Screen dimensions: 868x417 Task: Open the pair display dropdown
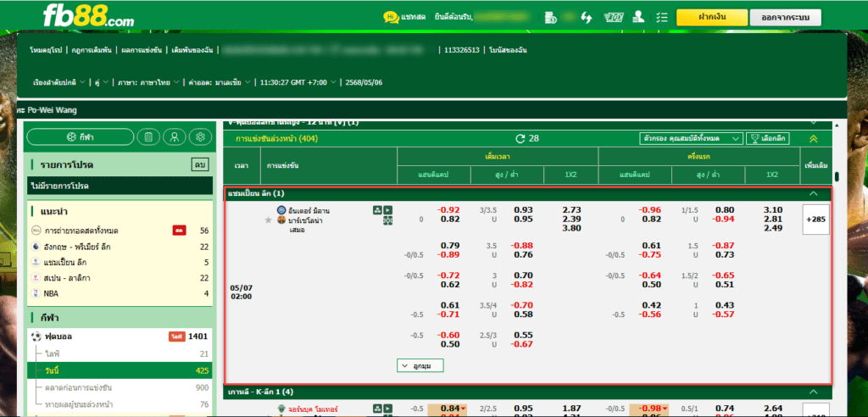click(x=101, y=82)
